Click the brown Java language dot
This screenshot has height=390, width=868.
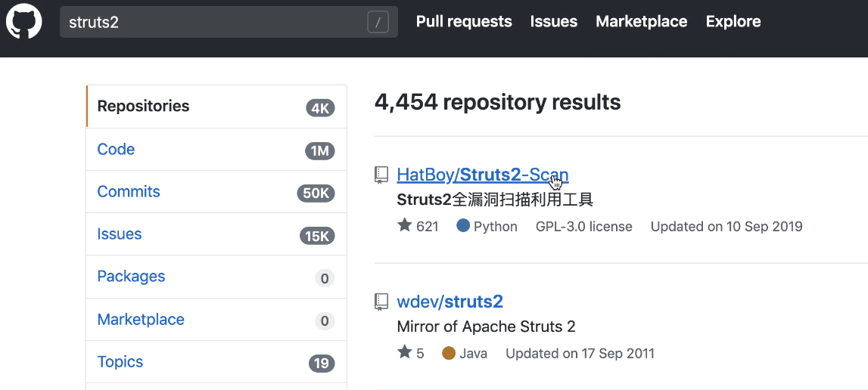(x=449, y=353)
